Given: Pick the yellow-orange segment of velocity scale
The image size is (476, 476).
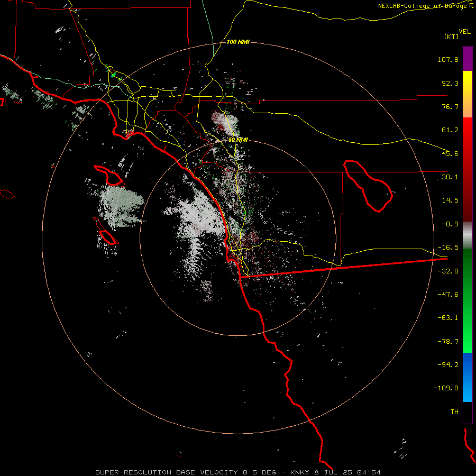Looking at the screenshot, I should (467, 94).
